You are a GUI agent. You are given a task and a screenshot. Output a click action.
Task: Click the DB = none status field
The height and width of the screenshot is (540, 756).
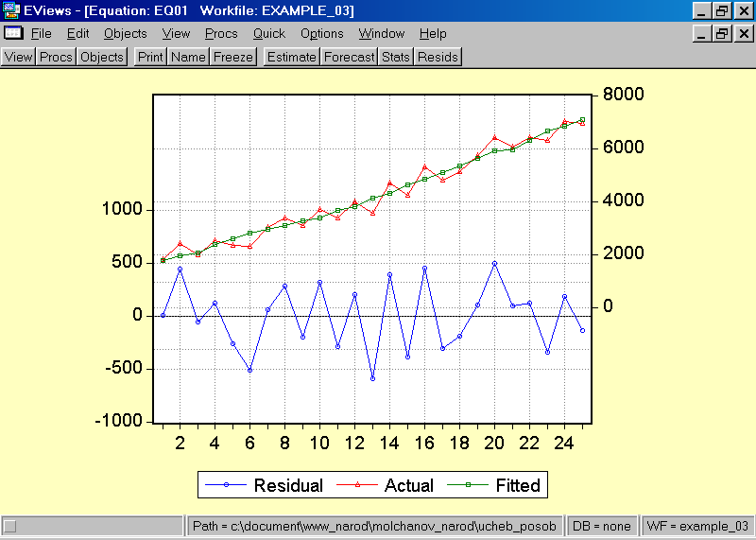click(x=601, y=526)
